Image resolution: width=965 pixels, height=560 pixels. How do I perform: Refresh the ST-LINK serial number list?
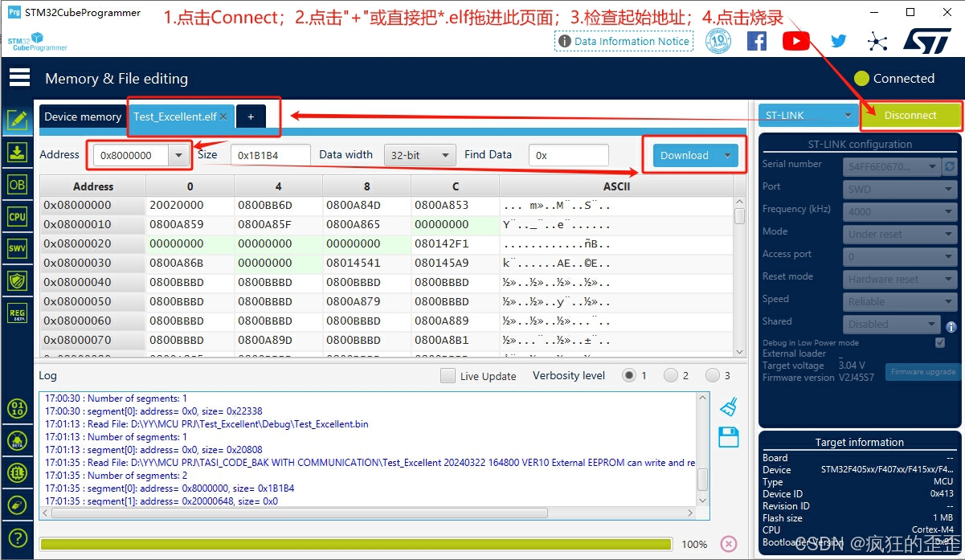tap(950, 166)
